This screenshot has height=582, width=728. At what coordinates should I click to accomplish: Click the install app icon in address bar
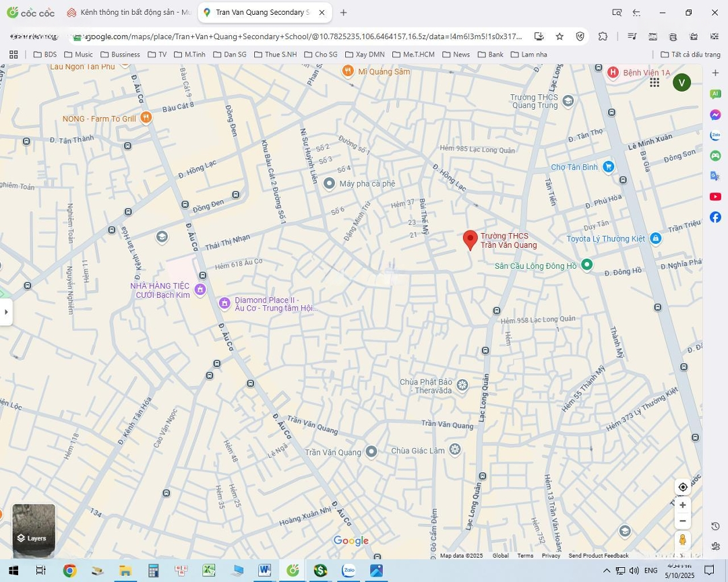click(539, 36)
